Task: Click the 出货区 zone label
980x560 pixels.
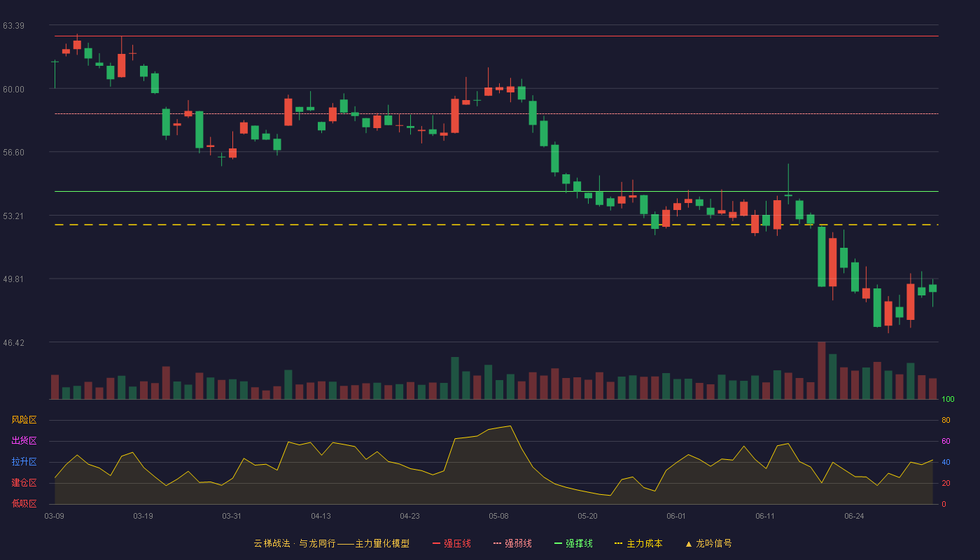Action: pos(24,441)
